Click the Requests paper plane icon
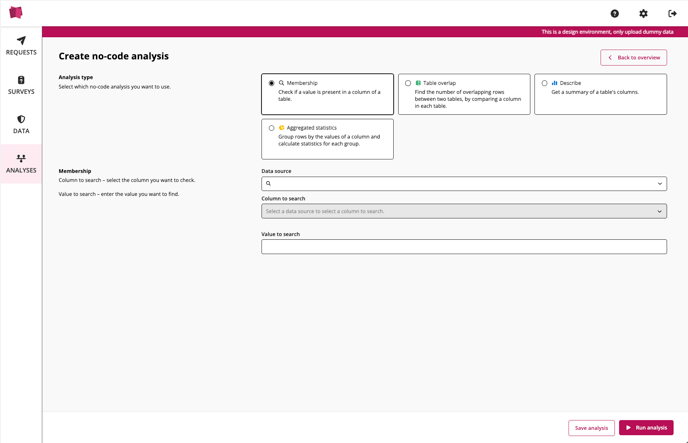 click(21, 41)
